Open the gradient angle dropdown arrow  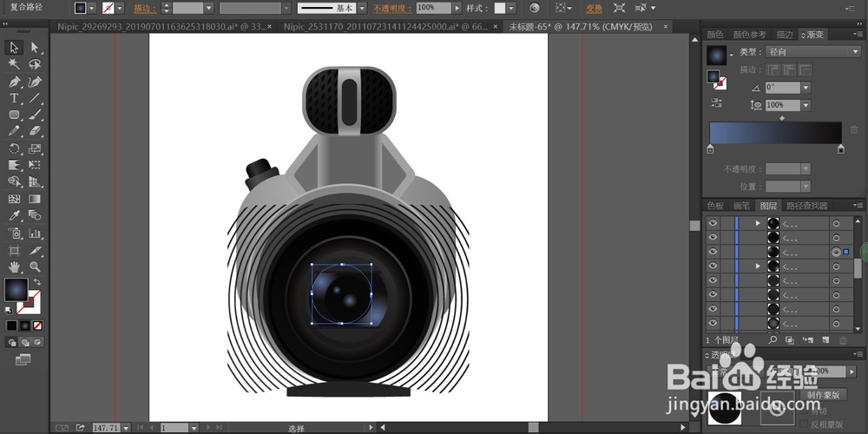806,88
